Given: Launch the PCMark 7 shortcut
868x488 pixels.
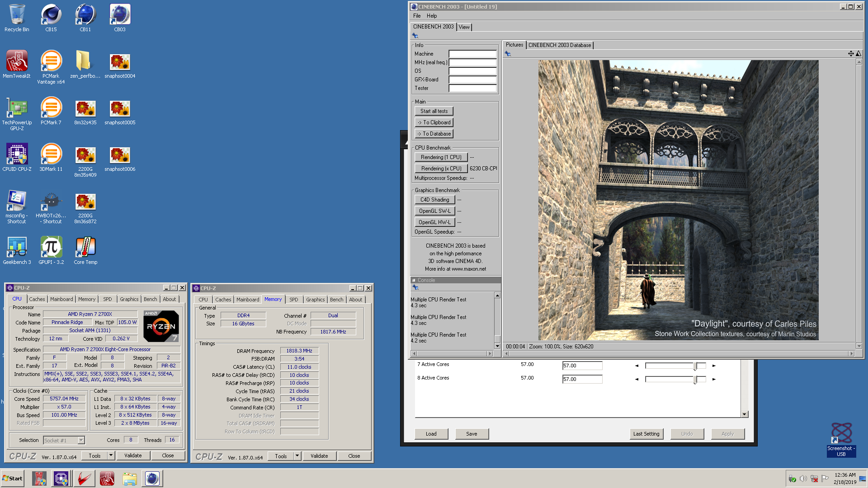Looking at the screenshot, I should click(51, 111).
